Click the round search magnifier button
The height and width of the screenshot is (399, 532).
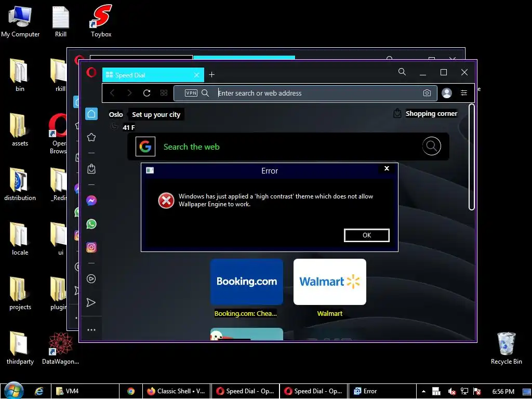click(432, 146)
